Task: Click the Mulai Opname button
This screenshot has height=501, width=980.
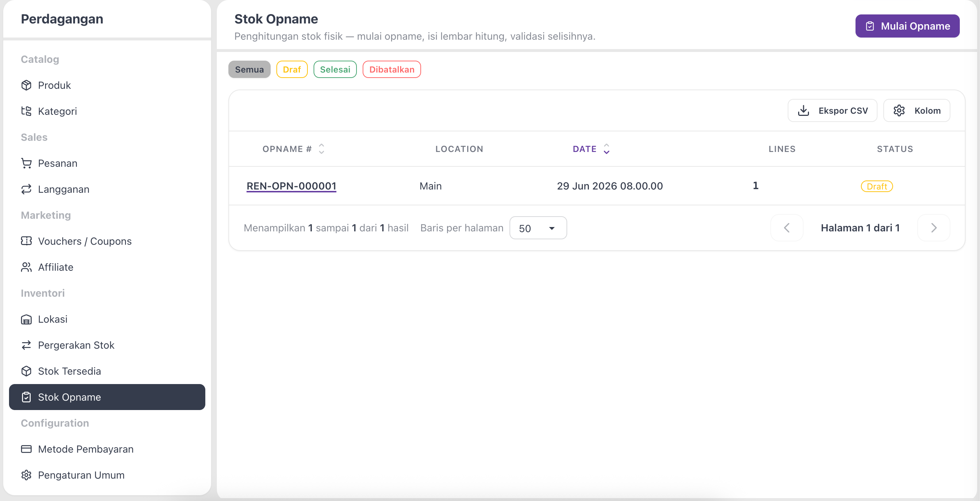Action: 907,26
